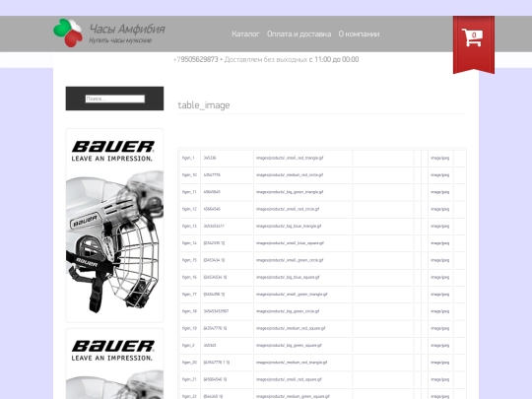The image size is (532, 399).
Task: Select the figen_20 cell
Action: coord(189,363)
